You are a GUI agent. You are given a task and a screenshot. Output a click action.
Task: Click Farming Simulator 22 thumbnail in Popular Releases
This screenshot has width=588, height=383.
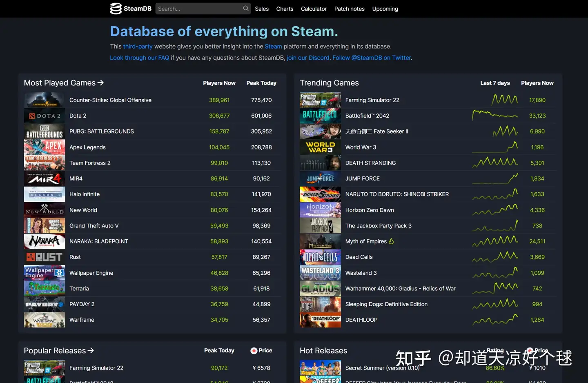(x=44, y=368)
